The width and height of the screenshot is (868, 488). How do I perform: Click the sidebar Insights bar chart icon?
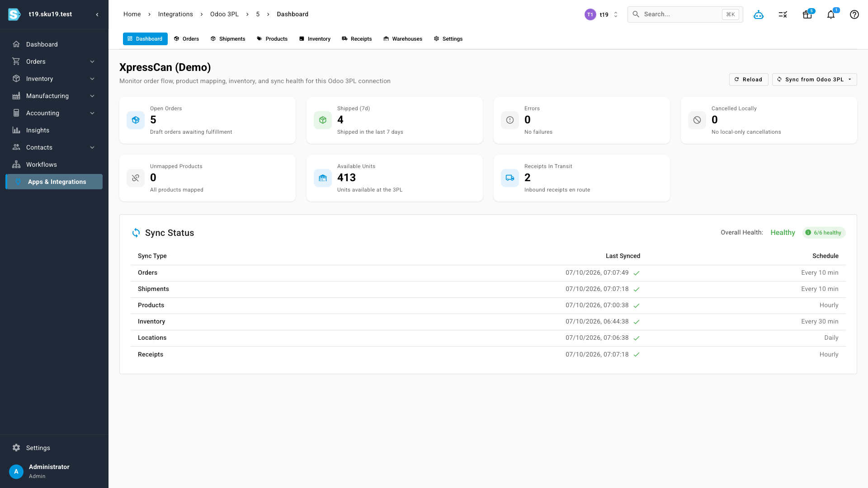click(x=16, y=130)
